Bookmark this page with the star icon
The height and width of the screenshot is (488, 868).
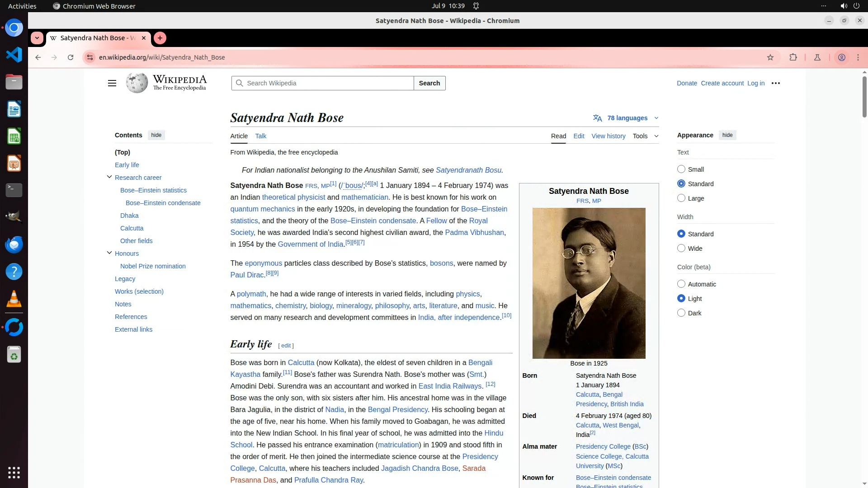coord(770,57)
